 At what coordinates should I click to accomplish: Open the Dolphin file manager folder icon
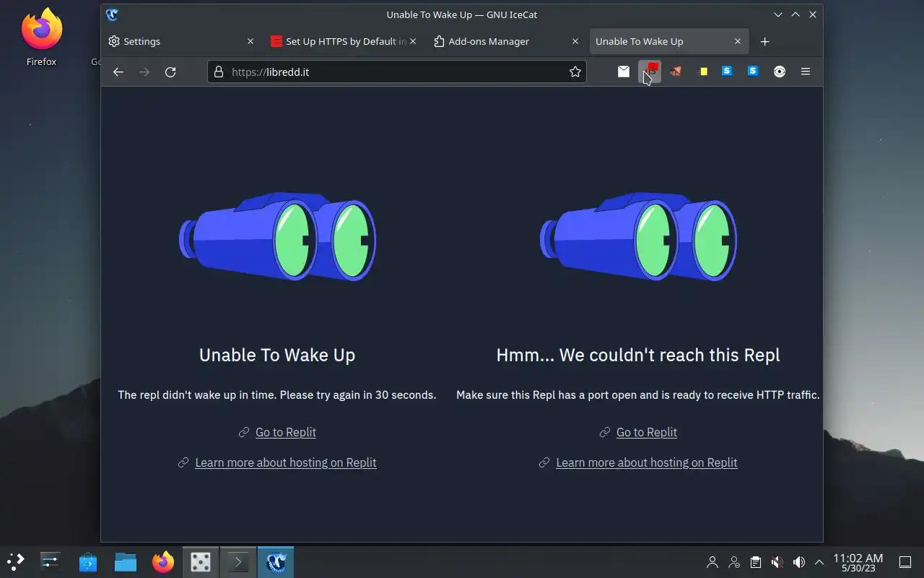pos(126,561)
